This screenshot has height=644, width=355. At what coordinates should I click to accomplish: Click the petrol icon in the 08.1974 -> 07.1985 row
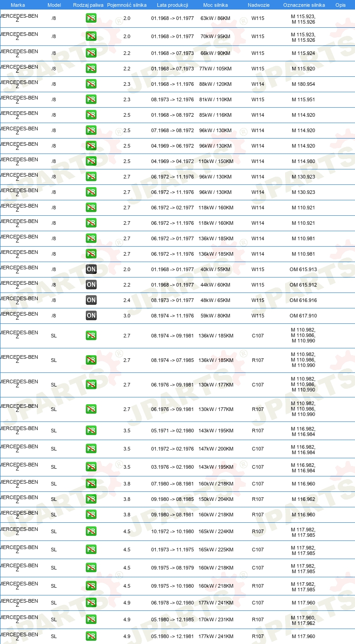(x=91, y=361)
